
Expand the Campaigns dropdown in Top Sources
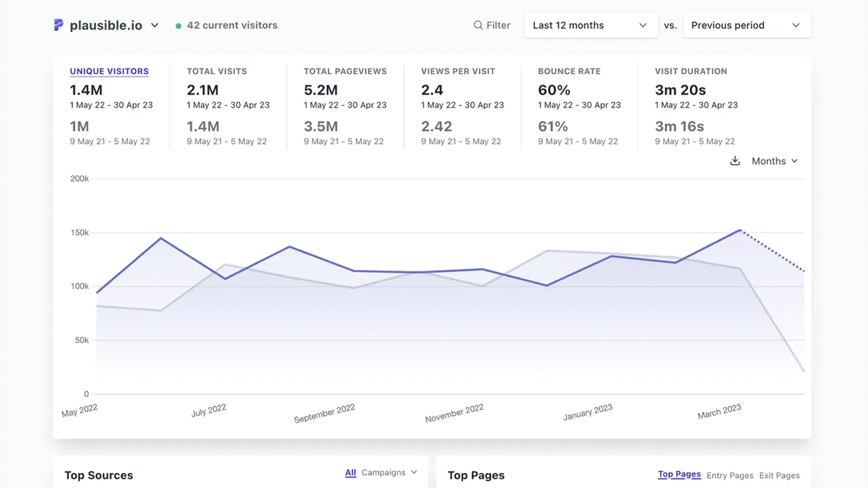(x=389, y=473)
